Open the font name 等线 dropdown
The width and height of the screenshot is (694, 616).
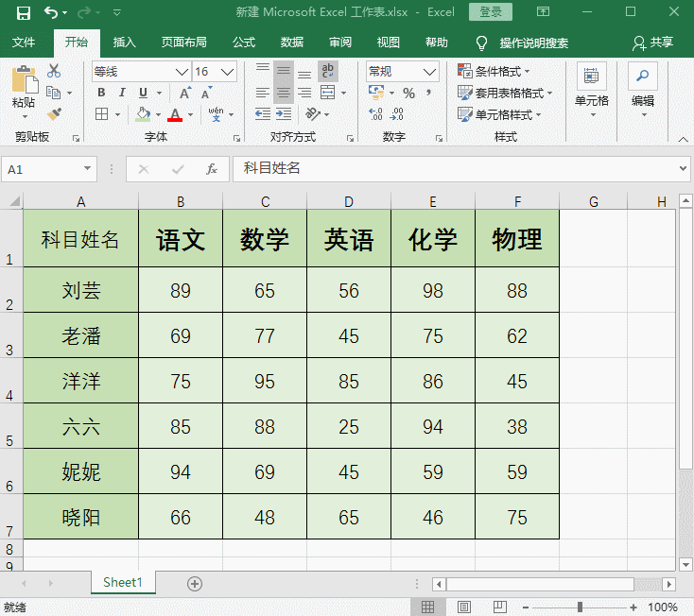tap(182, 72)
